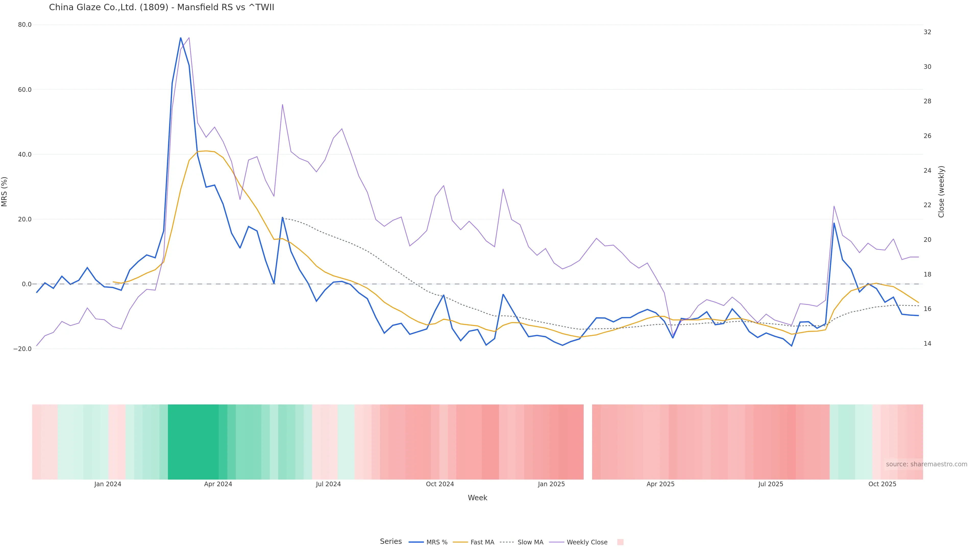Viewport: 980px width, 551px height.
Task: Click the 80.0 left axis tick label
Action: pyautogui.click(x=25, y=25)
